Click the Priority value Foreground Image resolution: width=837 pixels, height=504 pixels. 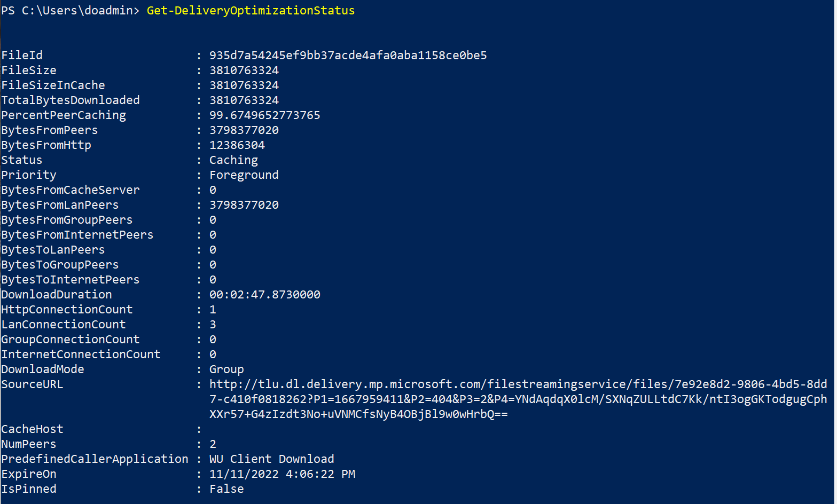pyautogui.click(x=244, y=175)
